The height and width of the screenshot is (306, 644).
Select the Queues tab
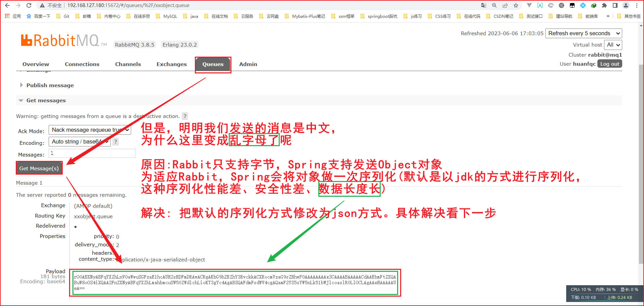(213, 64)
